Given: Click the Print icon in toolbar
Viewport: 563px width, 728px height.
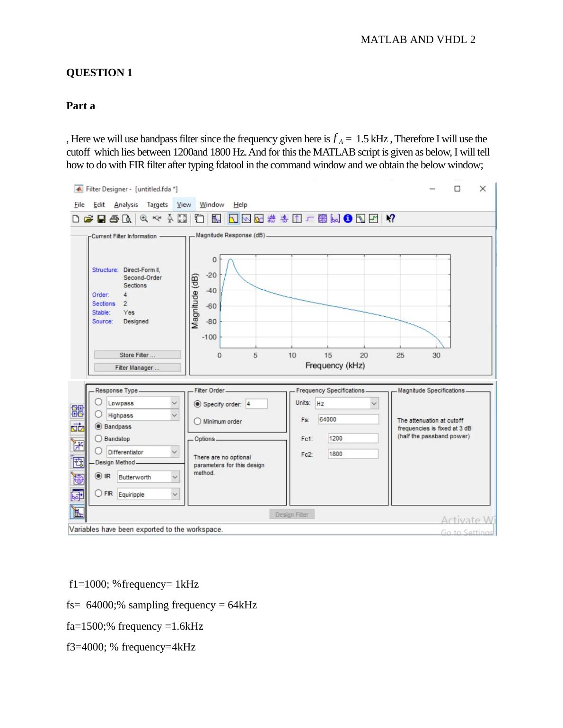Looking at the screenshot, I should [114, 219].
